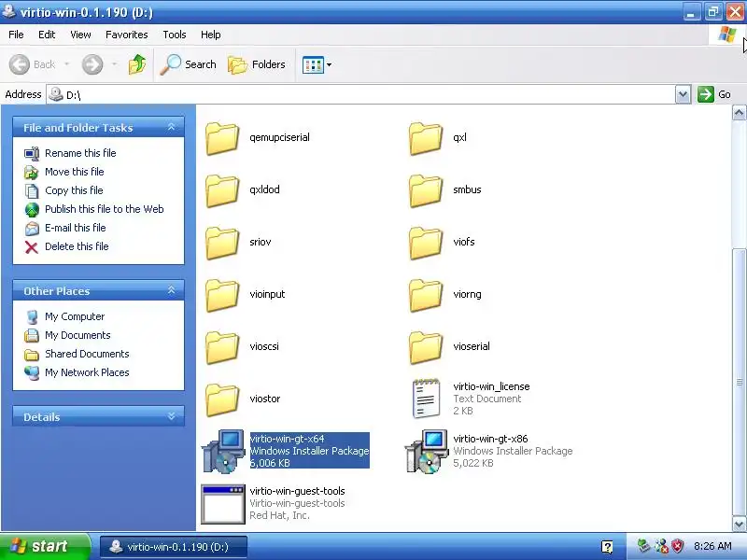Expand the Address bar dropdown

(683, 94)
